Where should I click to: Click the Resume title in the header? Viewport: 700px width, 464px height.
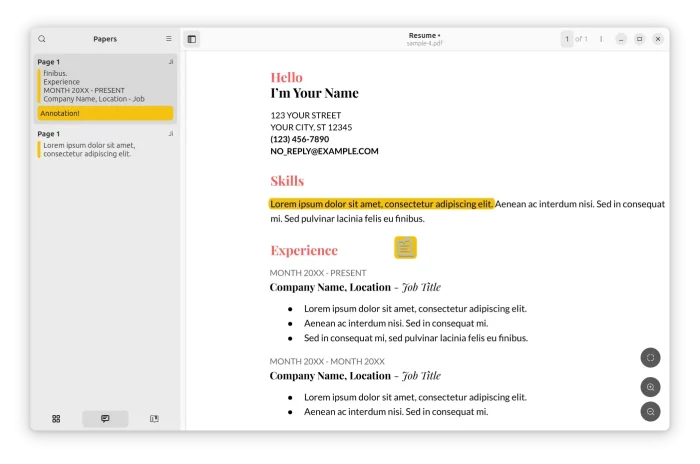click(x=422, y=35)
